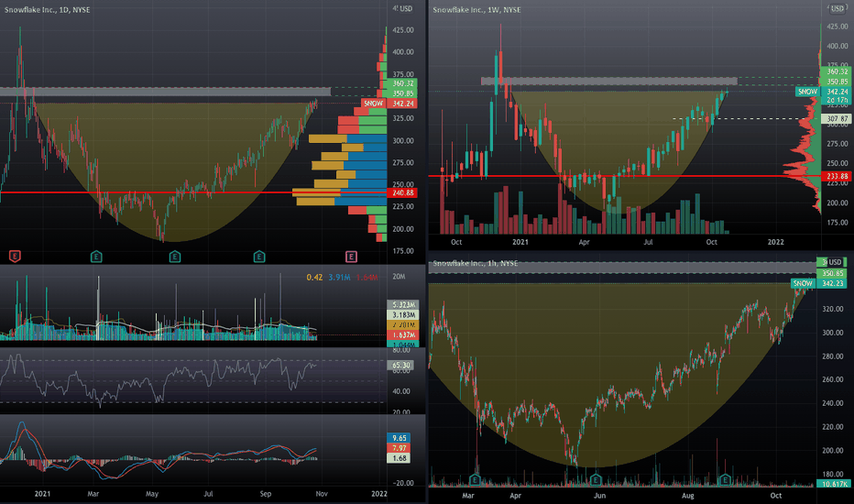Select the gray resistance zone rectangle on weekly chart
The width and height of the screenshot is (854, 504).
(609, 81)
